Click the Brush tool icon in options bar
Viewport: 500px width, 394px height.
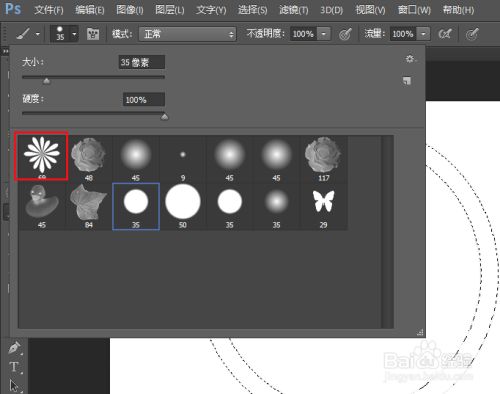click(23, 34)
